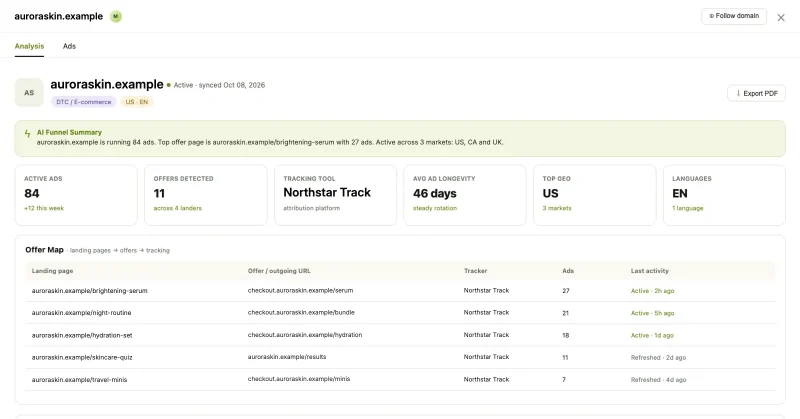The image size is (800, 419).
Task: Open the Offers Detected 11 card
Action: pos(206,195)
